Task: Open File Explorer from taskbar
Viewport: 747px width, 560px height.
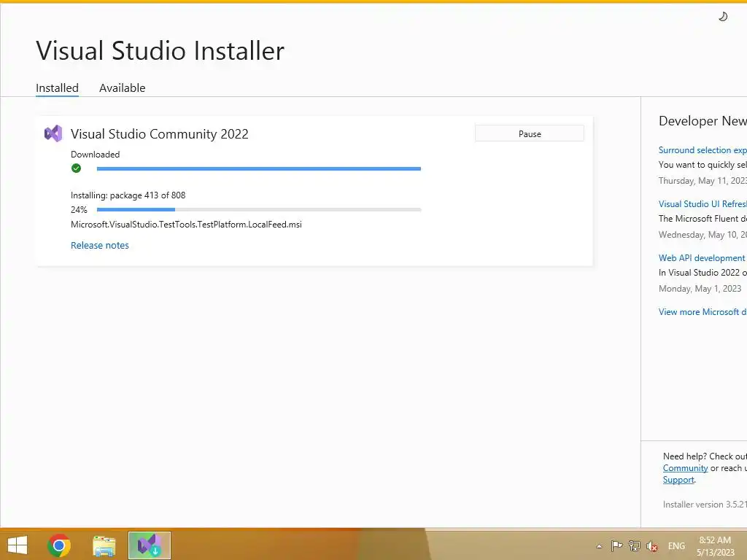Action: click(104, 545)
